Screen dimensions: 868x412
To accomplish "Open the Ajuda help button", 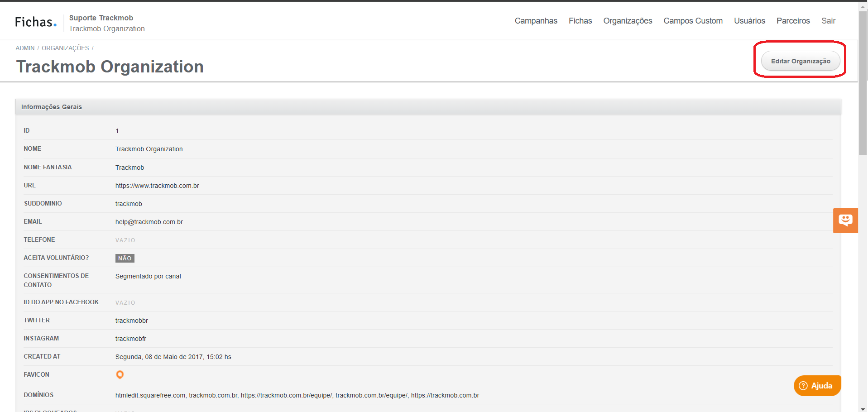I will tap(817, 386).
